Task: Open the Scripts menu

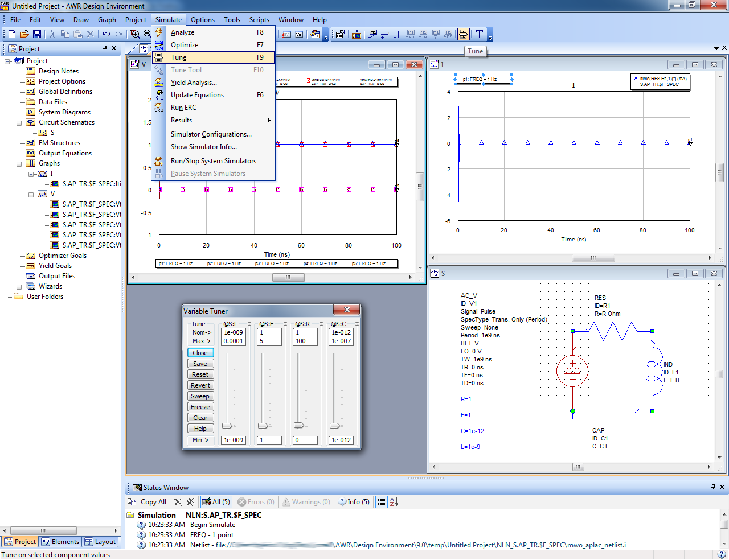Action: (259, 20)
